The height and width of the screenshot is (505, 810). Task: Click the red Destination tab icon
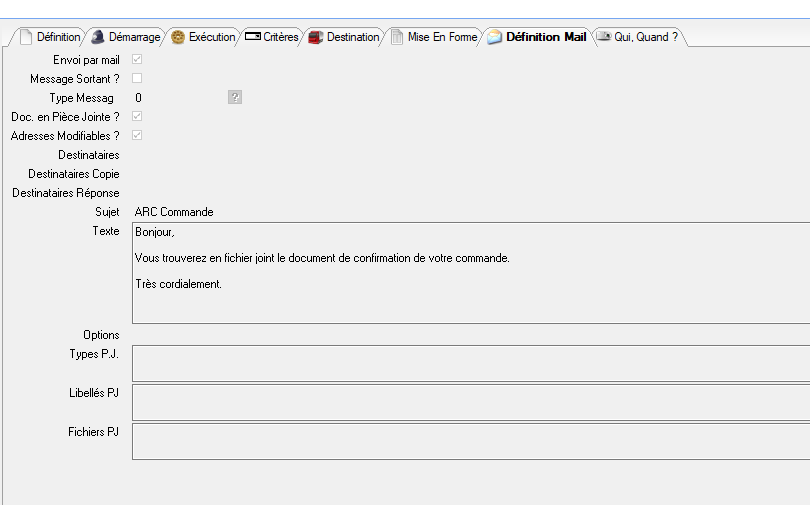pos(316,37)
